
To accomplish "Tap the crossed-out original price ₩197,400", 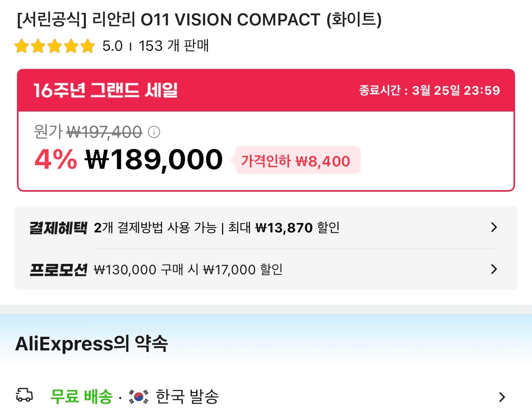I will [x=104, y=132].
